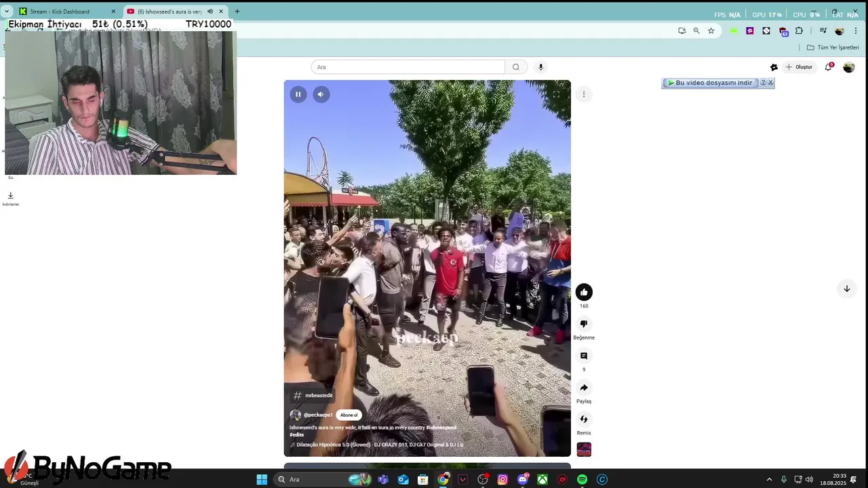Open the tab search dropdown arrow
The height and width of the screenshot is (488, 868).
(7, 12)
